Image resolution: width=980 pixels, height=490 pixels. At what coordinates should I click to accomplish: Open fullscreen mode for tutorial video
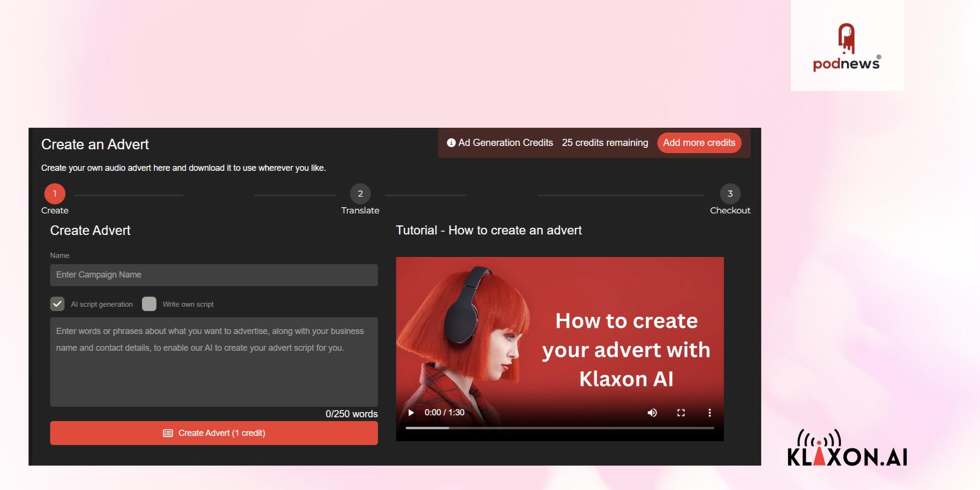click(x=681, y=412)
